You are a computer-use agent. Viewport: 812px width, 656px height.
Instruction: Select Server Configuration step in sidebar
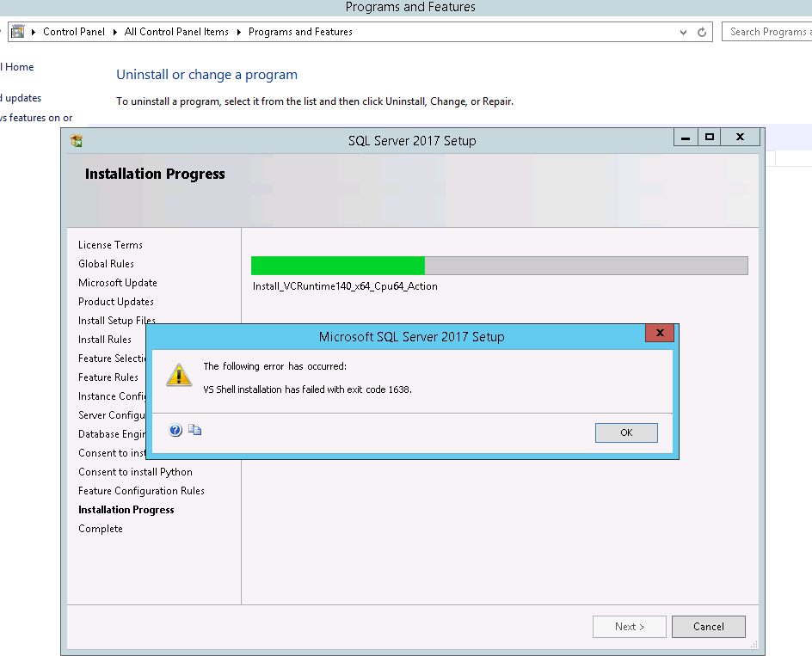(x=112, y=415)
